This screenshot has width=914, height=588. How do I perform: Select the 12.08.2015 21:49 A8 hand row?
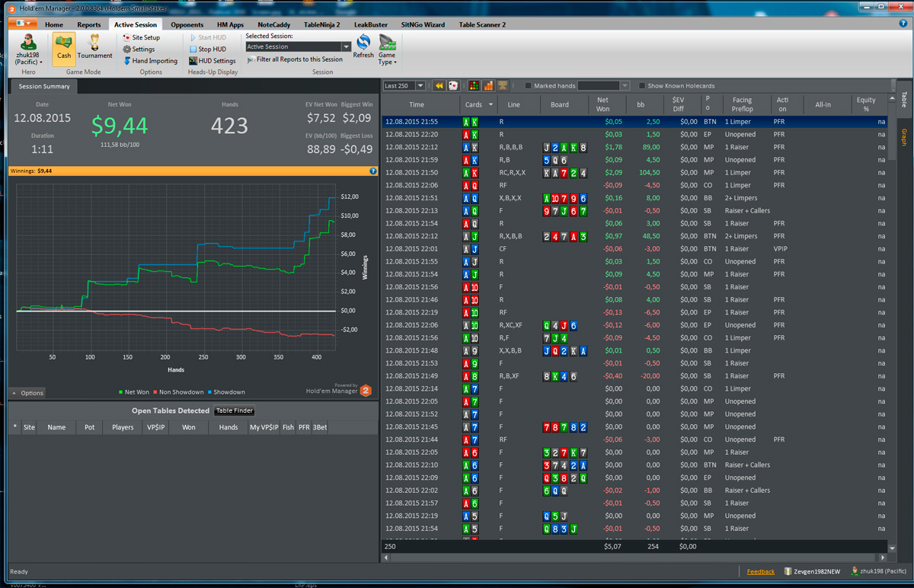click(635, 376)
